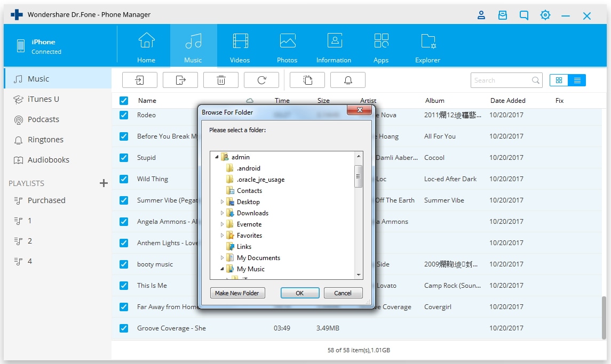
Task: Uncheck the This Is Me checkbox
Action: (x=124, y=285)
